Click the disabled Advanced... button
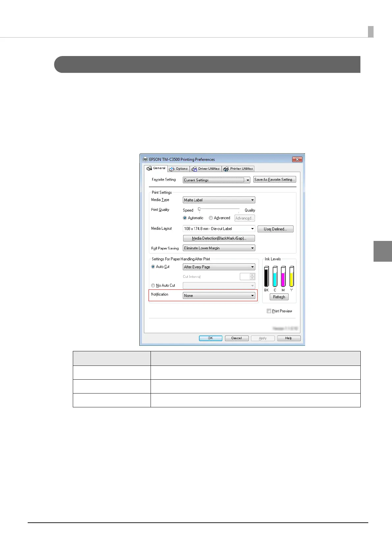Viewport: 392px width, 555px height. (245, 218)
